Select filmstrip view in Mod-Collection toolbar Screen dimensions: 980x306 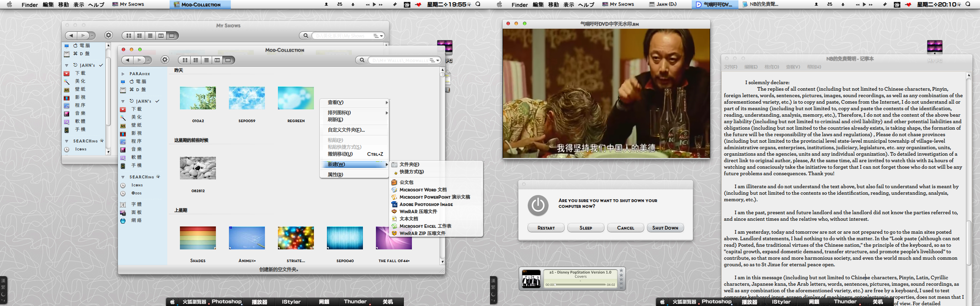[x=228, y=60]
